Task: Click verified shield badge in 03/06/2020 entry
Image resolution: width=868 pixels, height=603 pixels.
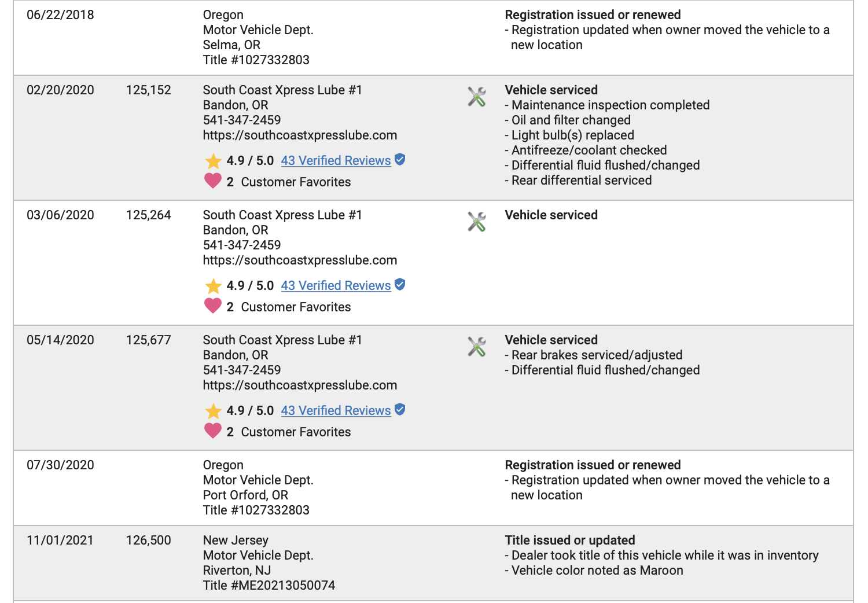Action: point(400,284)
